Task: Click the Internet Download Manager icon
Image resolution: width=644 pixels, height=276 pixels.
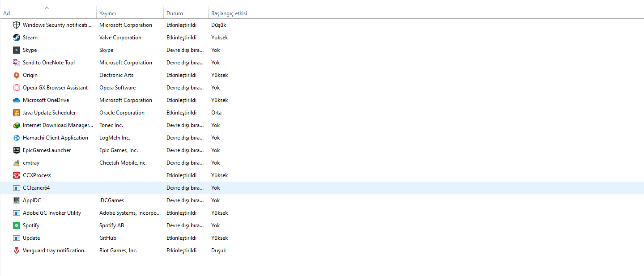Action: [17, 125]
